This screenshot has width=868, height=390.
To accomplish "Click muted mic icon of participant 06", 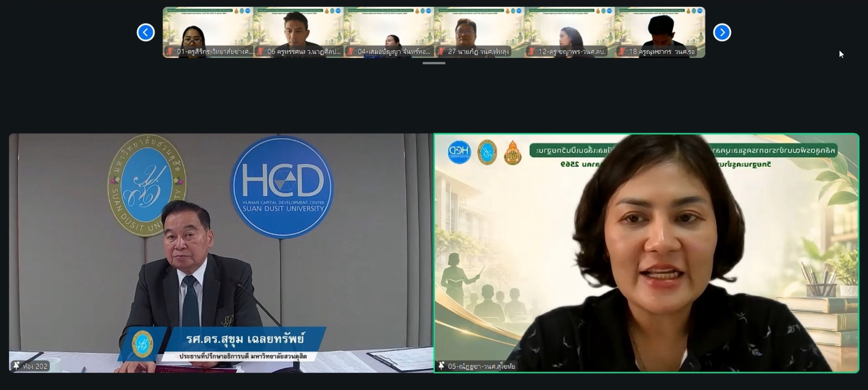I will 260,51.
